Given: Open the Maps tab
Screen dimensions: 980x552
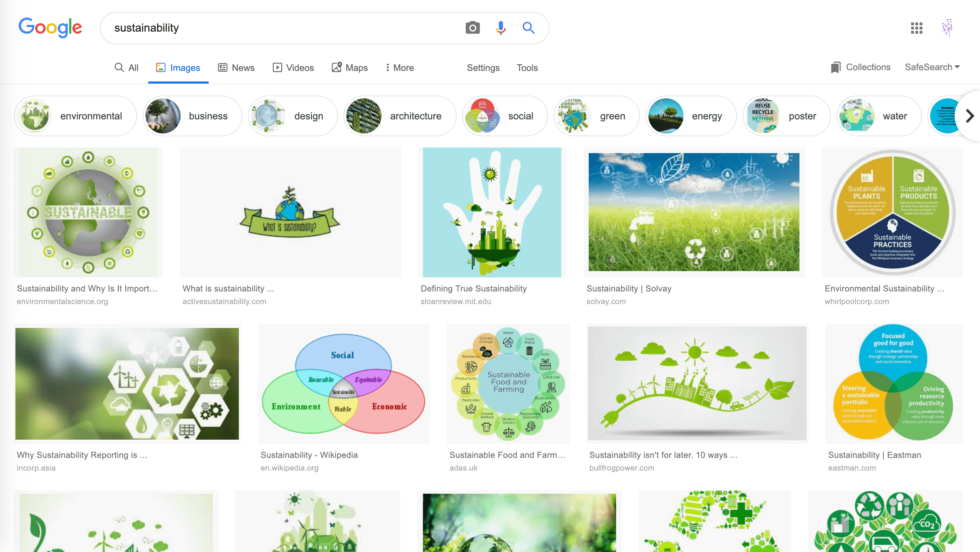Looking at the screenshot, I should [349, 68].
